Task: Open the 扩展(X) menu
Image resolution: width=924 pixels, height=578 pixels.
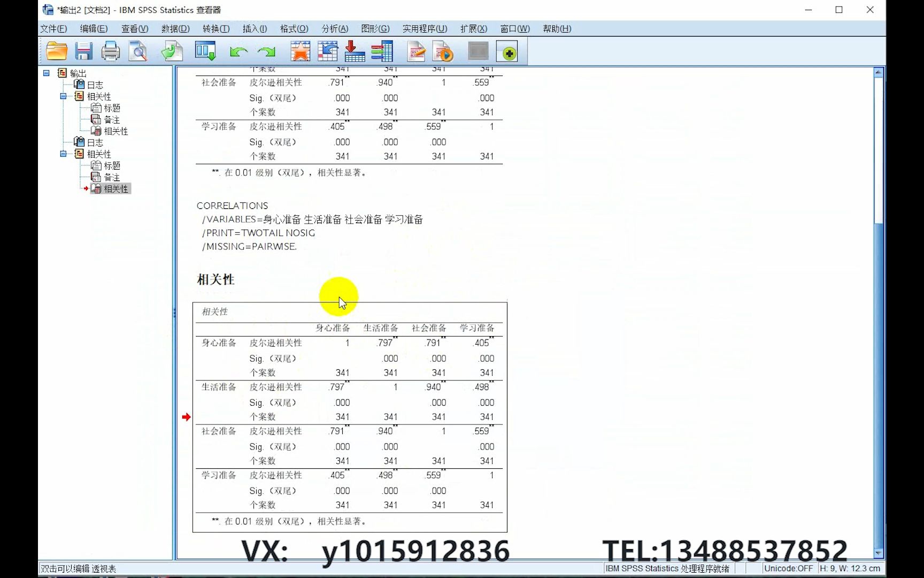Action: coord(473,29)
